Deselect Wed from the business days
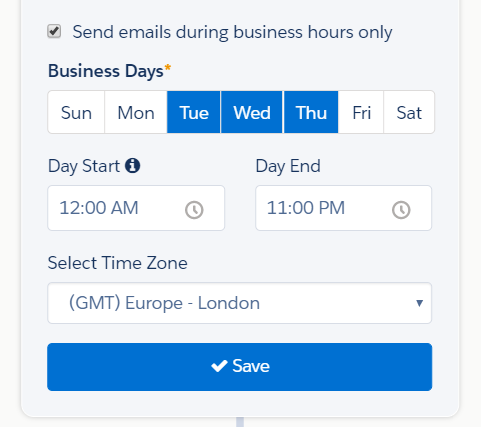The height and width of the screenshot is (427, 481). click(x=252, y=112)
